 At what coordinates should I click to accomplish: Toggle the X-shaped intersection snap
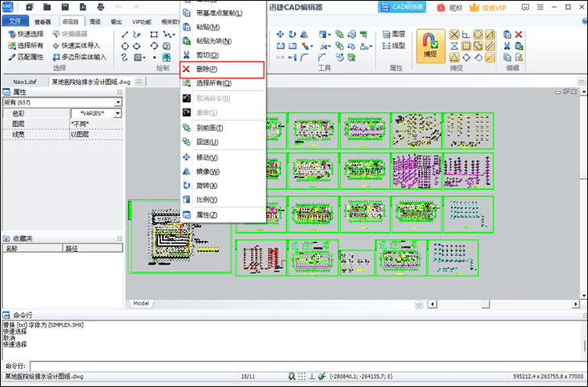[454, 35]
